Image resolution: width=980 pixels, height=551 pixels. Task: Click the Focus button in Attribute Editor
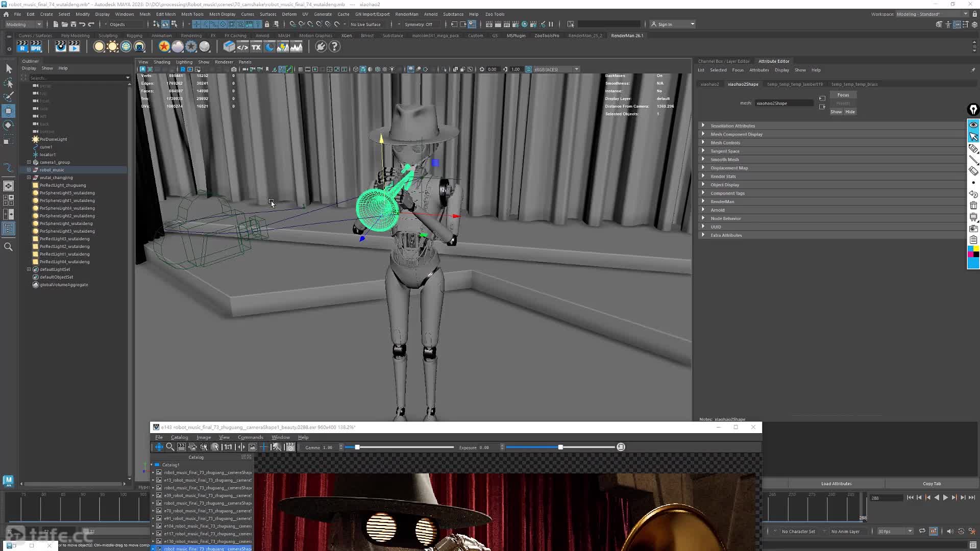pyautogui.click(x=843, y=95)
